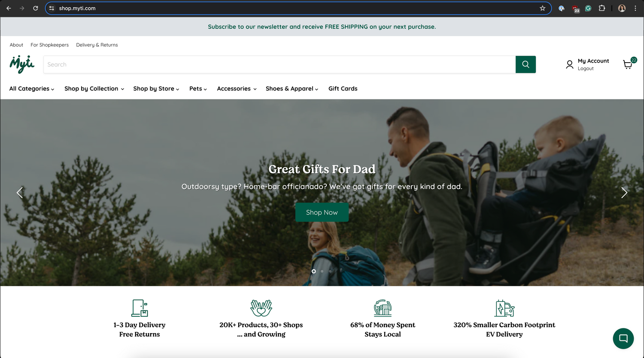
Task: Click the EV Delivery truck icon
Action: pyautogui.click(x=504, y=307)
